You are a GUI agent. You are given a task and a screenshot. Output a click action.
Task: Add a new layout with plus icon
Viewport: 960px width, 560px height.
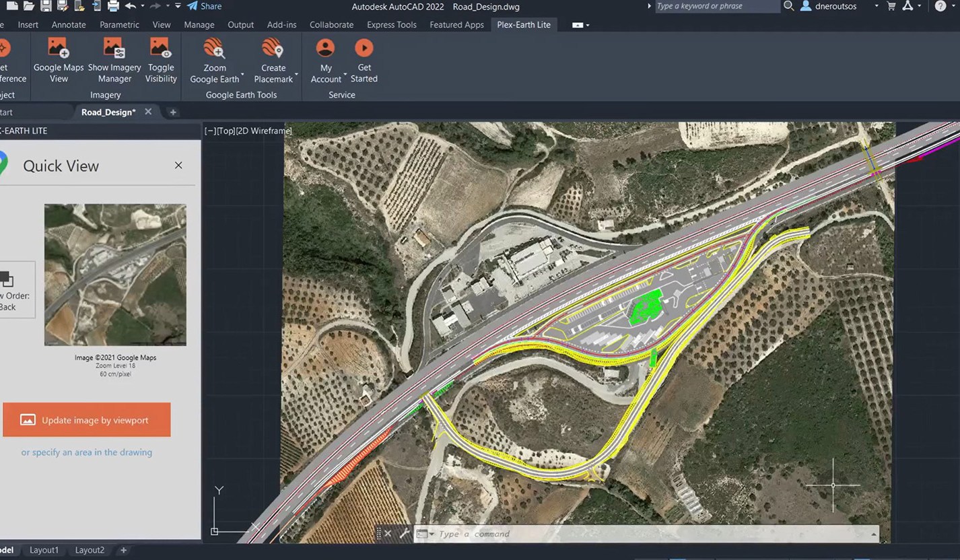pyautogui.click(x=123, y=550)
